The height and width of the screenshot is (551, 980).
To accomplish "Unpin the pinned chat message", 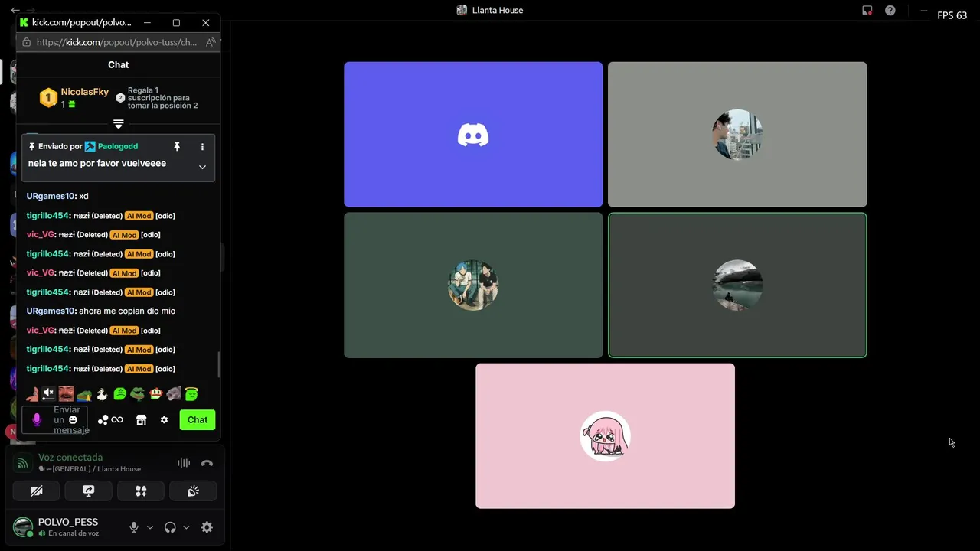I will (177, 146).
